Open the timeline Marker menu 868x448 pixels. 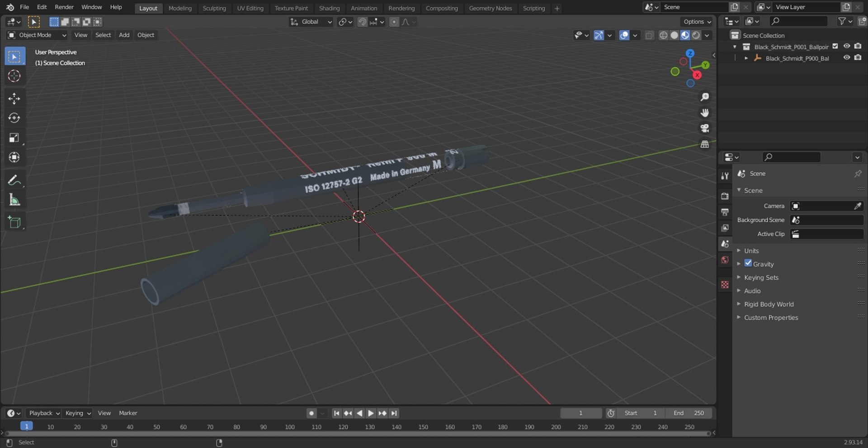128,413
